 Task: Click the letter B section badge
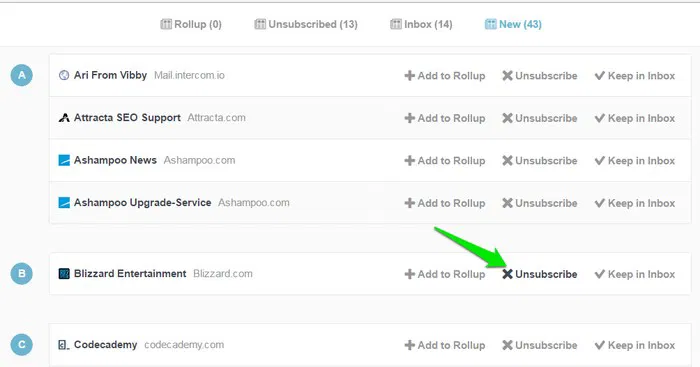[21, 274]
